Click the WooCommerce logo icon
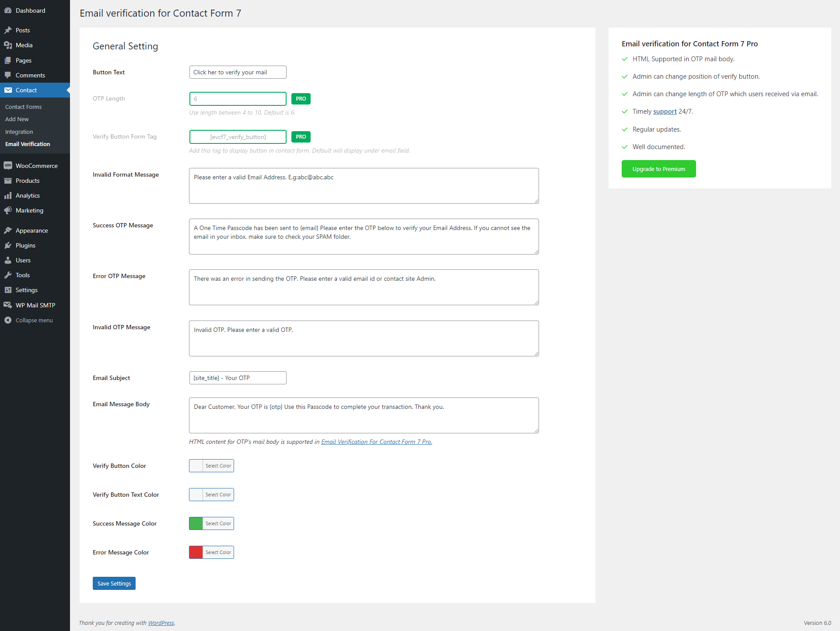Image resolution: width=840 pixels, height=631 pixels. point(8,166)
